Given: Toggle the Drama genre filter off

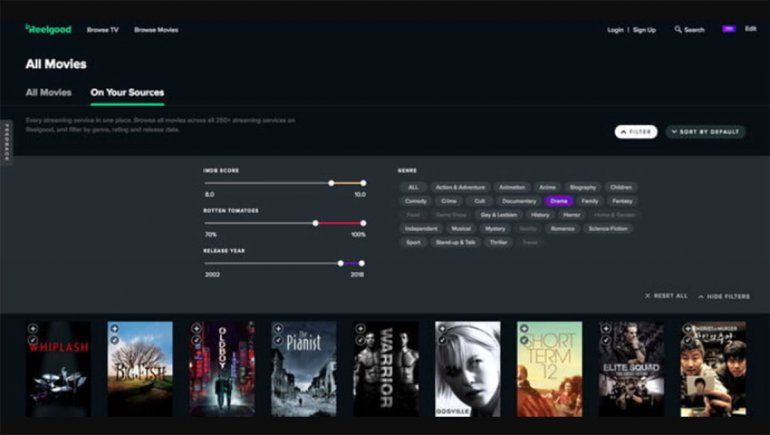Looking at the screenshot, I should coord(558,201).
